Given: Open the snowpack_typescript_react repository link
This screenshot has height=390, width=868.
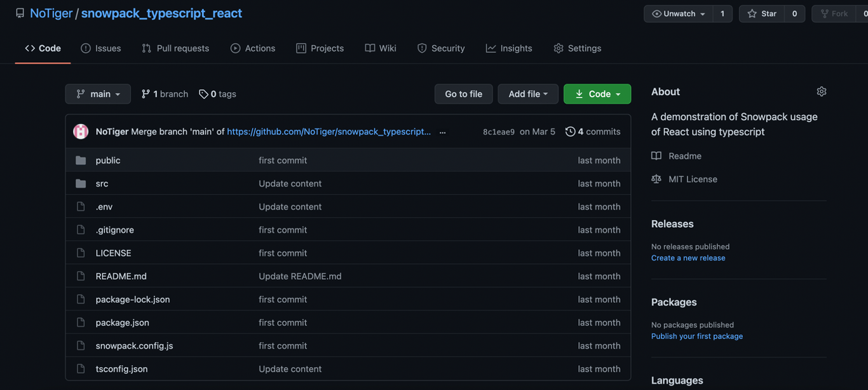Looking at the screenshot, I should 161,13.
